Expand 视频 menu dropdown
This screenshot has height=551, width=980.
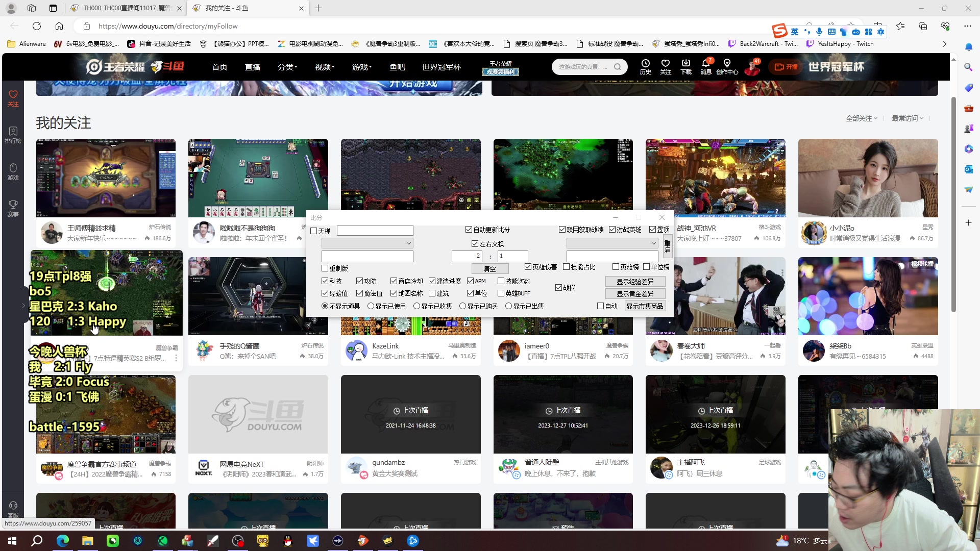(x=325, y=67)
